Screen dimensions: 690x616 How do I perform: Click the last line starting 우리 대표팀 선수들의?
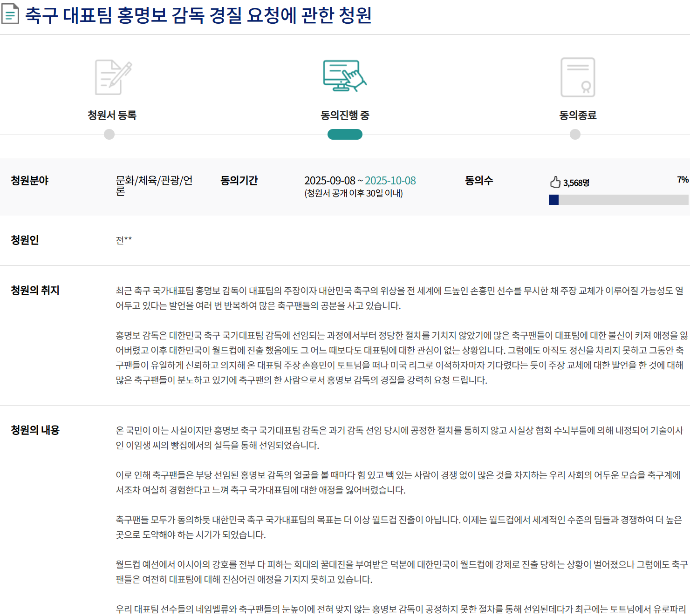(401, 609)
